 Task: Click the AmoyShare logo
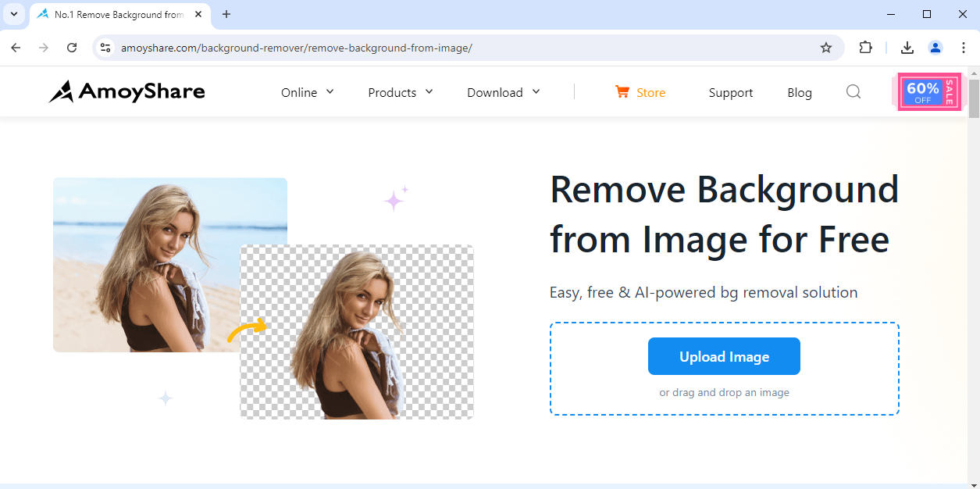pyautogui.click(x=127, y=91)
